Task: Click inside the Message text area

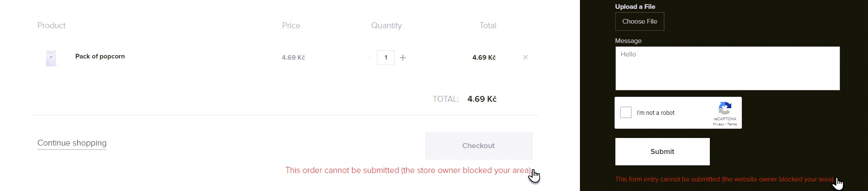Action: click(x=727, y=68)
